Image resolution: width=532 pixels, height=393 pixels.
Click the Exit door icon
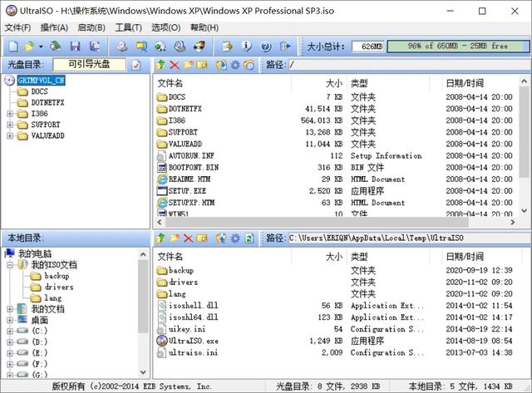[x=285, y=47]
